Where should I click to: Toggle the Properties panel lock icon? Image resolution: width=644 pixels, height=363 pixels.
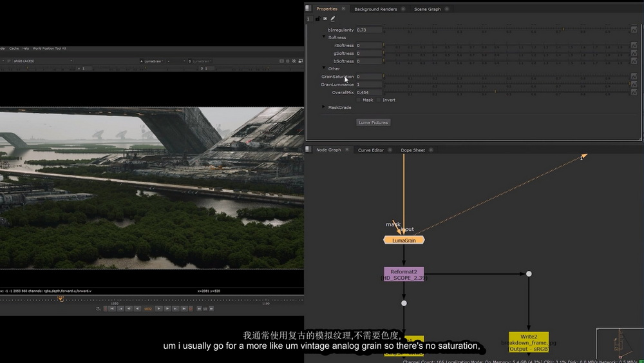[x=317, y=19]
